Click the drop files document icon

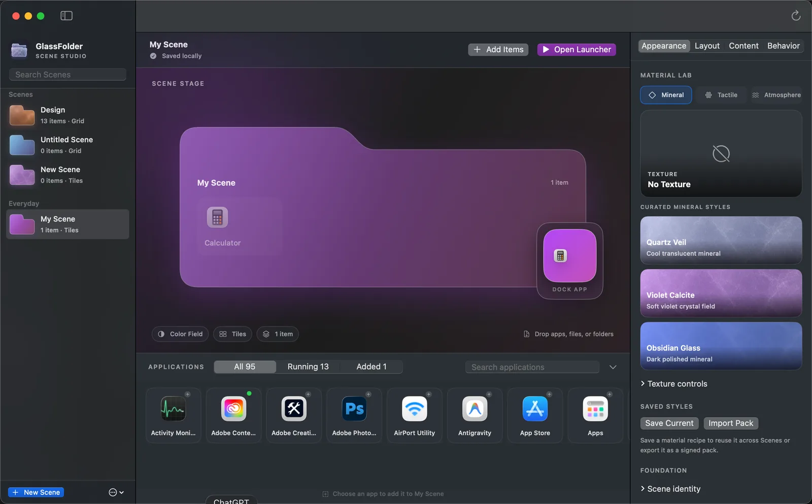[x=526, y=334]
